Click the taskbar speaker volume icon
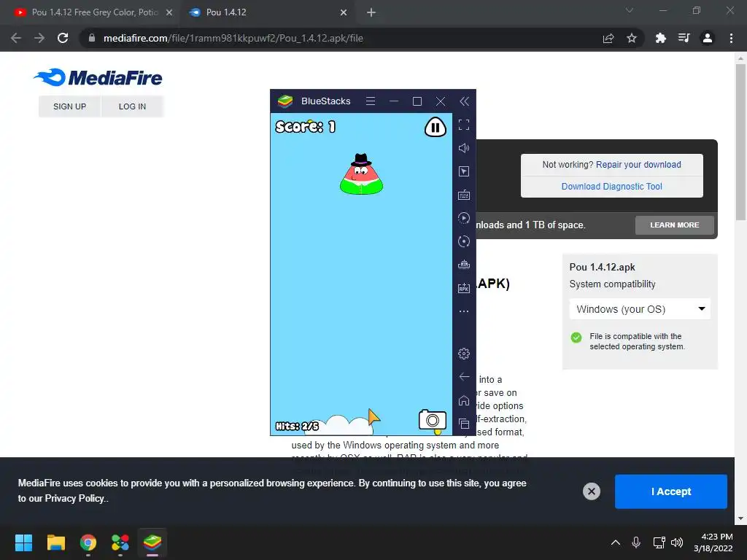 point(676,542)
